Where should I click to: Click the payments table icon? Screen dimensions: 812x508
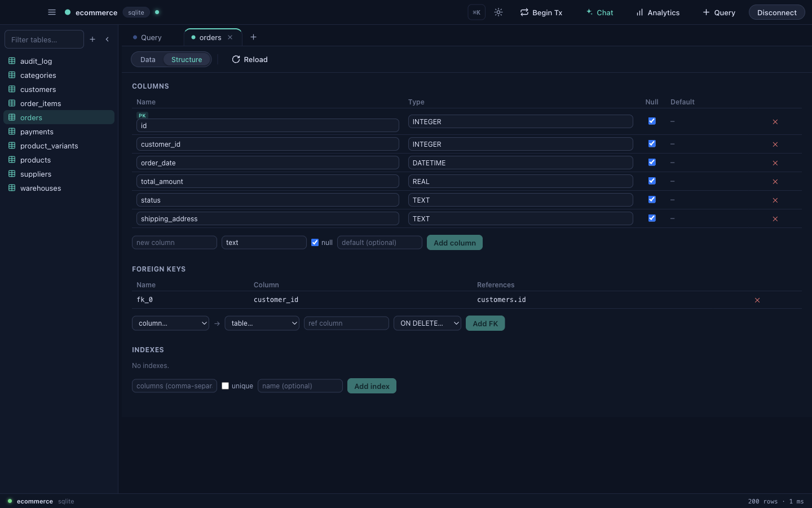tap(12, 131)
